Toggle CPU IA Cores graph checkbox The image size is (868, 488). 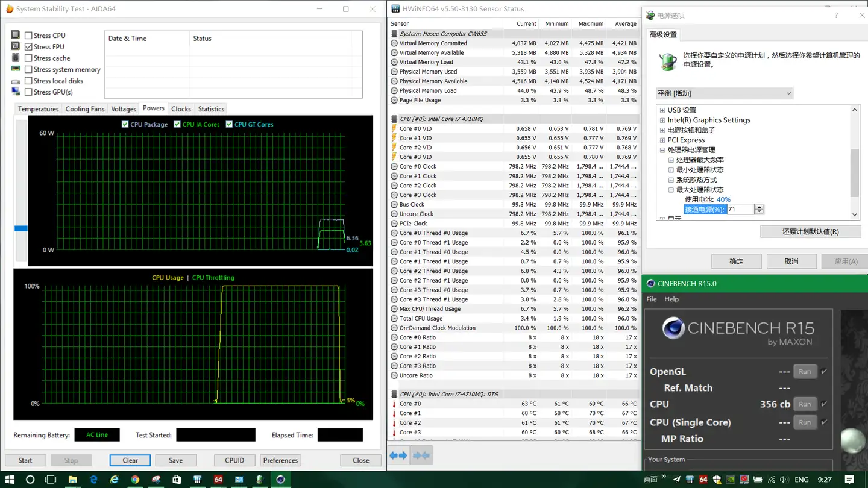[177, 124]
